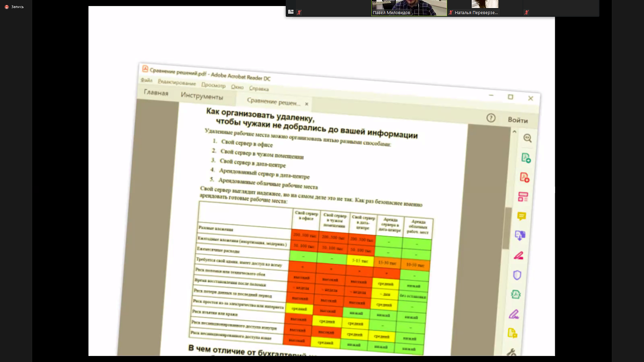
Task: Open the Окно menu
Action: 237,87
